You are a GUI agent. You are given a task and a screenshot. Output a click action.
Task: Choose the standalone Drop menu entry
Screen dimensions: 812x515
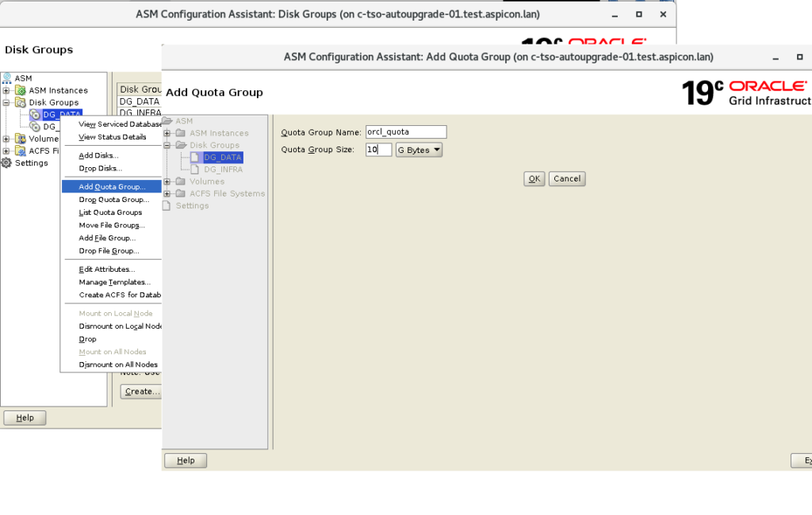(112, 339)
